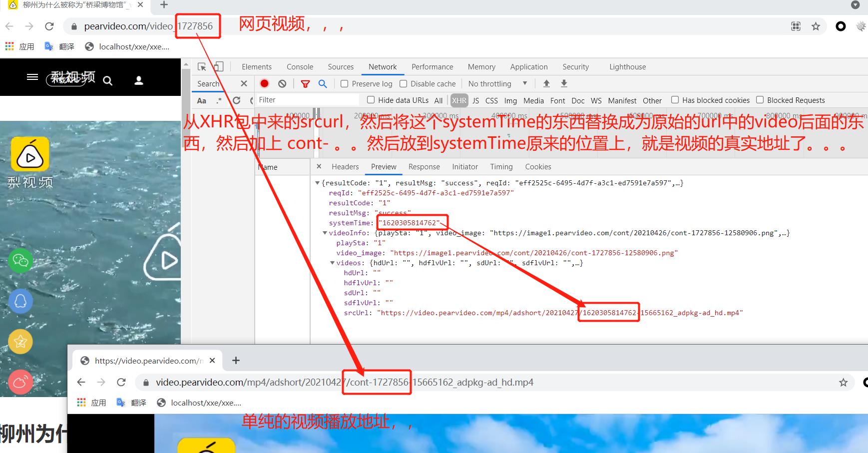Screen dimensions: 868x453
Task: Enable the Disable cache checkbox
Action: coord(403,84)
